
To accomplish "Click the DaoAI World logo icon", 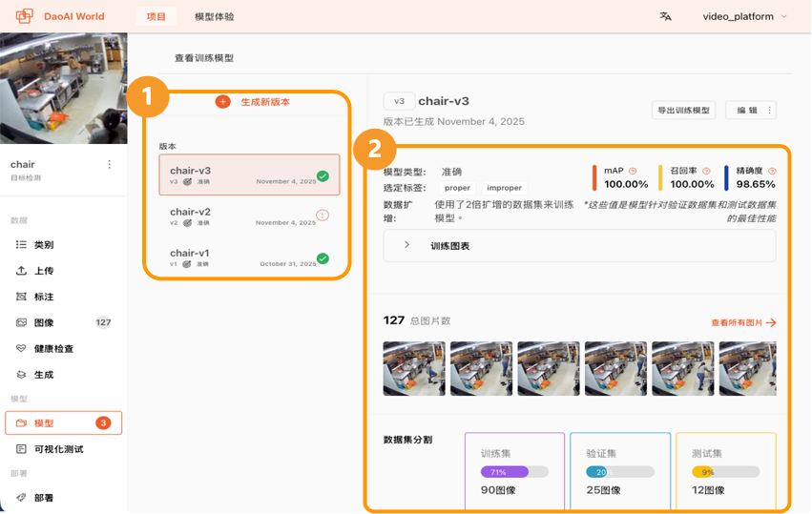I will tap(24, 16).
